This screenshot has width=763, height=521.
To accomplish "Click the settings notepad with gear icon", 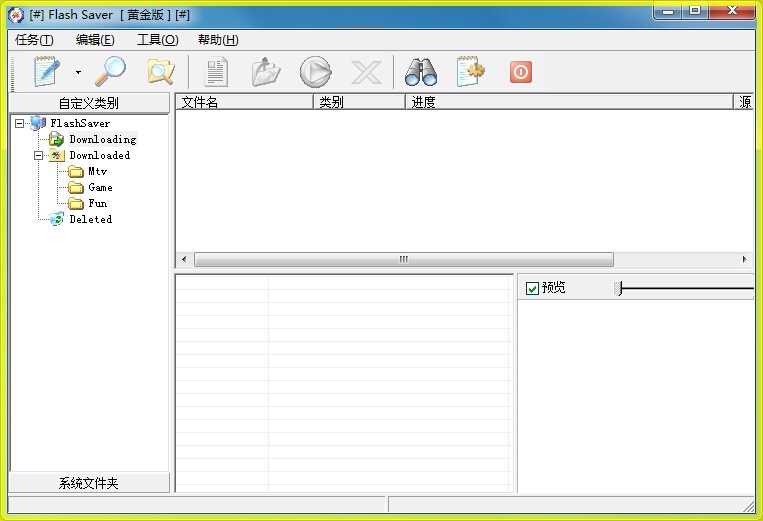I will click(x=471, y=72).
